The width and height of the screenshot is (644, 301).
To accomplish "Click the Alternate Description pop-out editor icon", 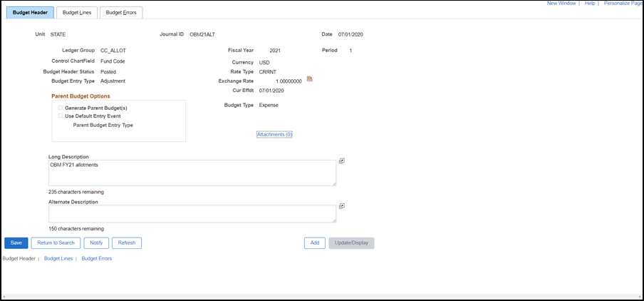I will (x=342, y=206).
